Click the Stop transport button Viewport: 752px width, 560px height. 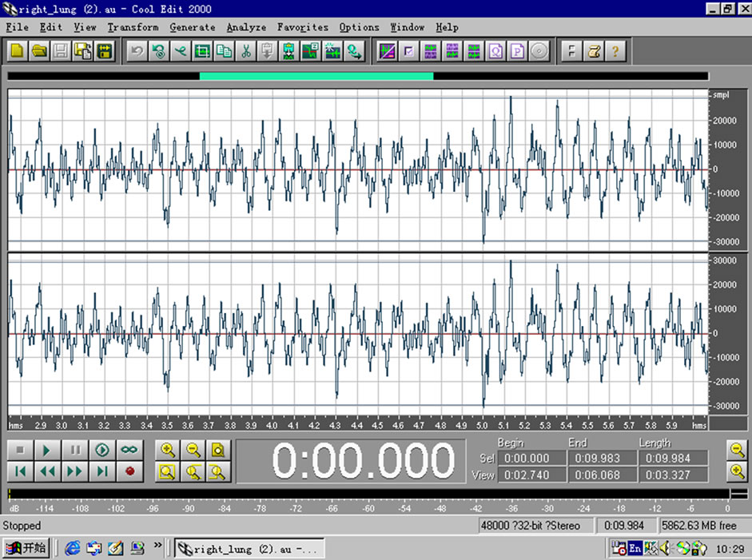pos(20,450)
